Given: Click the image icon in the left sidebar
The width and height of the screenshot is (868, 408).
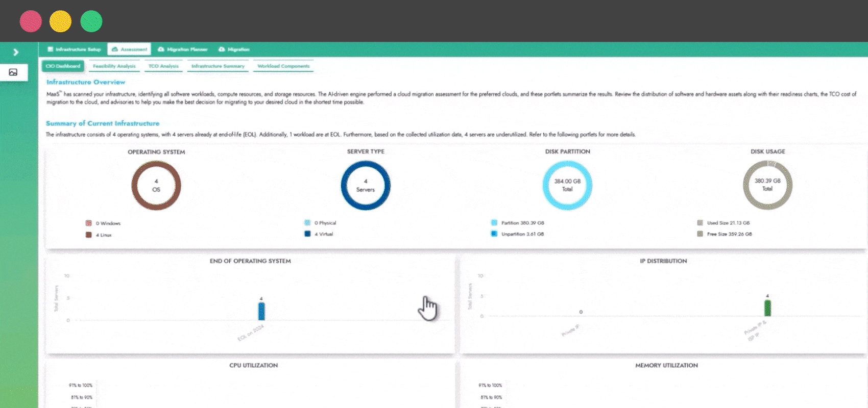Looking at the screenshot, I should click(13, 72).
